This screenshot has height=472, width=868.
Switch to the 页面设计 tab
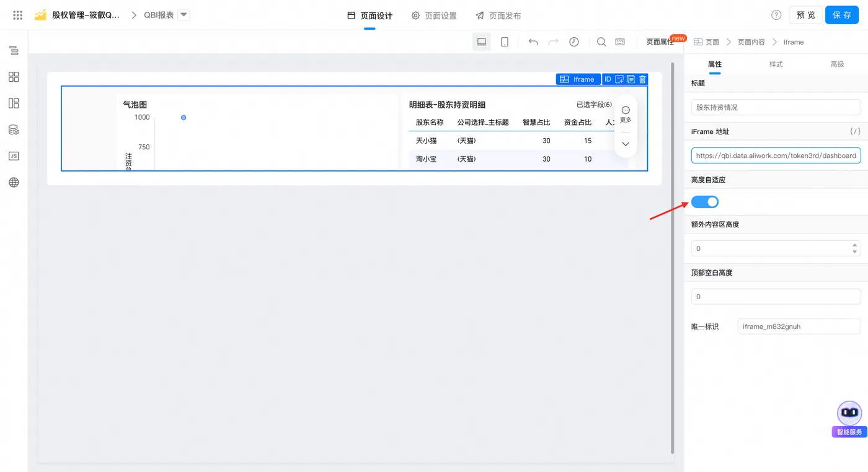tap(370, 15)
